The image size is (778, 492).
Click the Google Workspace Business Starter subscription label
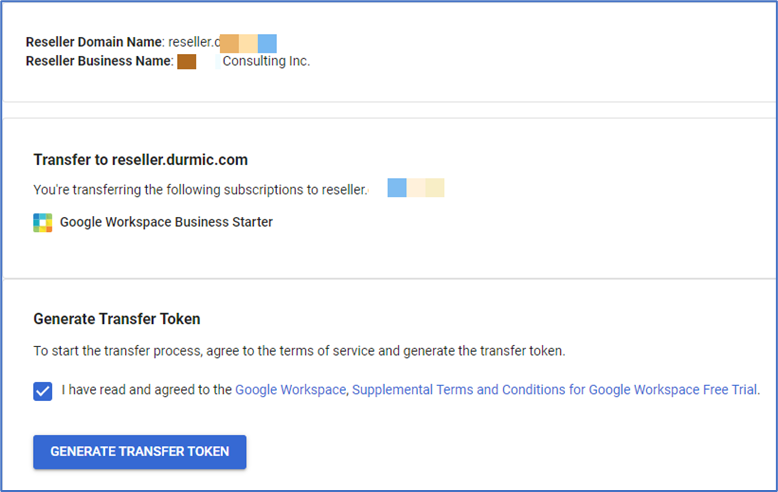pos(166,222)
